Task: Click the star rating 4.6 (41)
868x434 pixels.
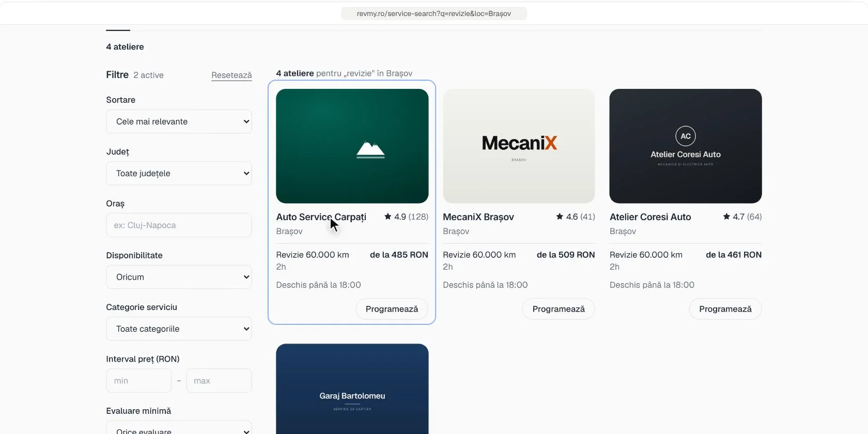Action: (576, 216)
